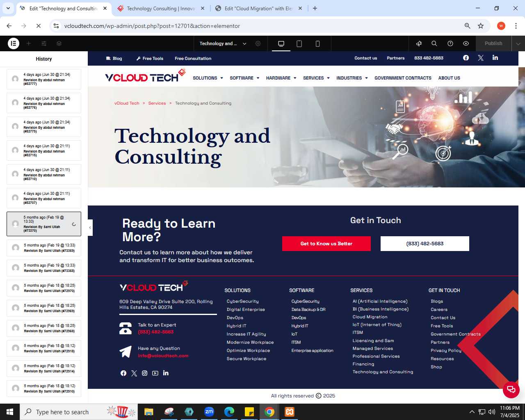This screenshot has width=525, height=420.
Task: Add a new element with plus icon
Action: pyautogui.click(x=29, y=43)
